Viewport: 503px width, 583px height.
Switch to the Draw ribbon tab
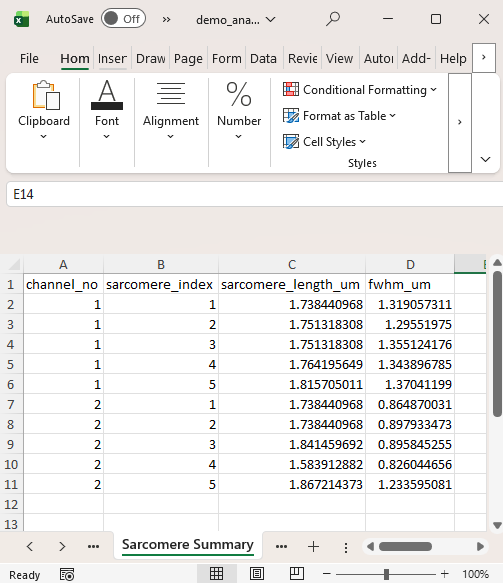click(x=151, y=58)
